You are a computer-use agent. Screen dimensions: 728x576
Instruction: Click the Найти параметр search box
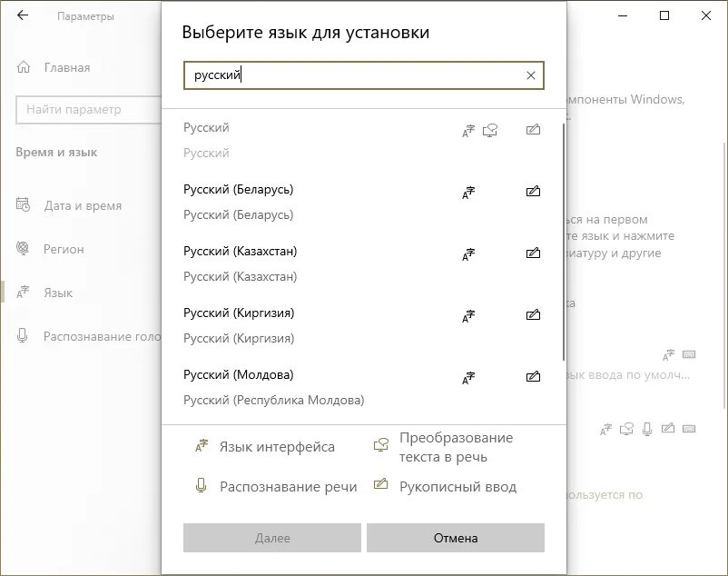click(89, 110)
